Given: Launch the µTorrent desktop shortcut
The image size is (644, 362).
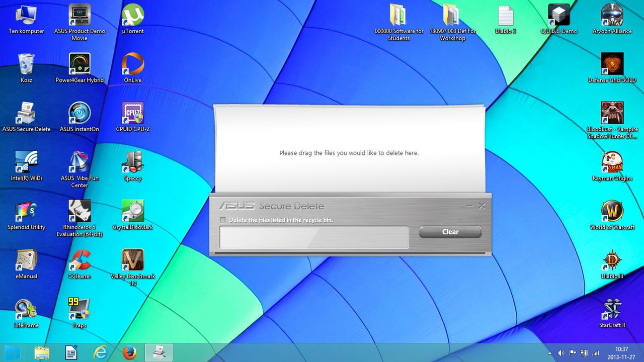Looking at the screenshot, I should (133, 19).
